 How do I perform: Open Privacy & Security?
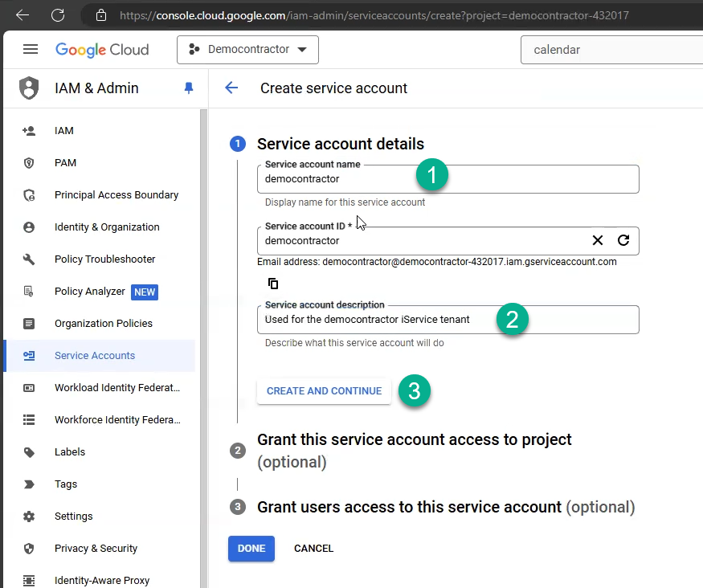point(96,549)
